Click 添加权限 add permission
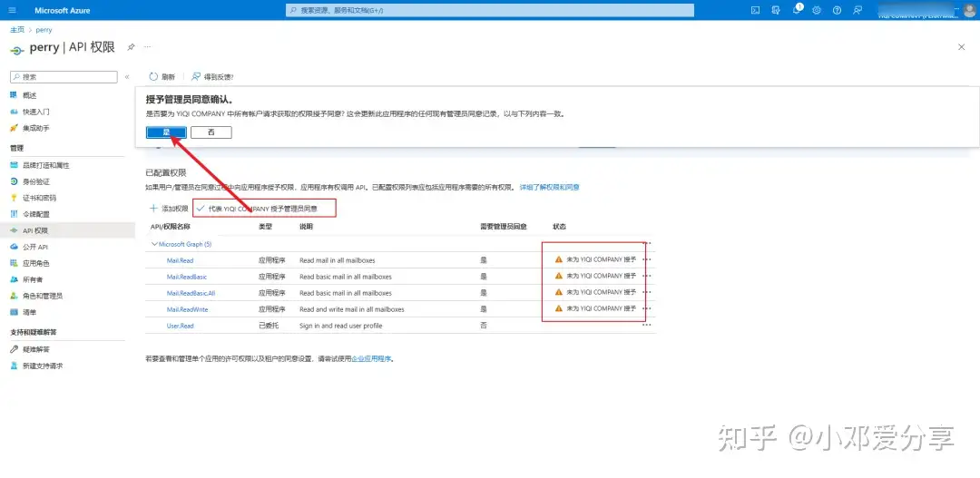 pyautogui.click(x=169, y=209)
